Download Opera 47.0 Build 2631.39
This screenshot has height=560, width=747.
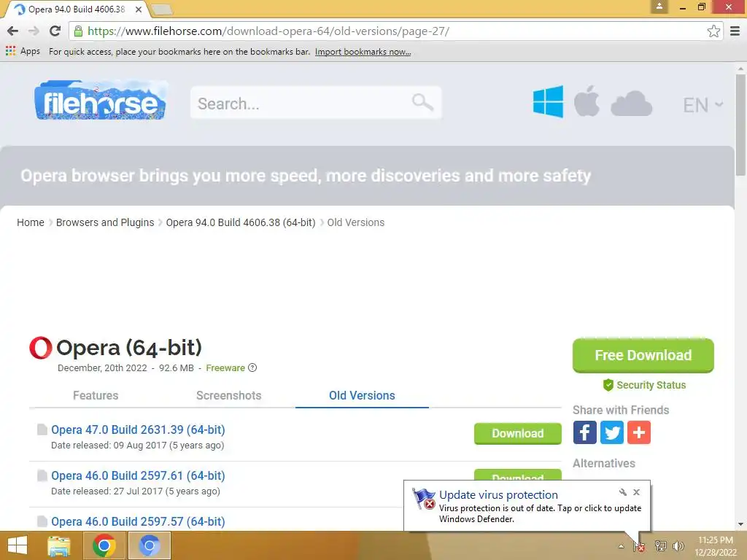point(517,433)
